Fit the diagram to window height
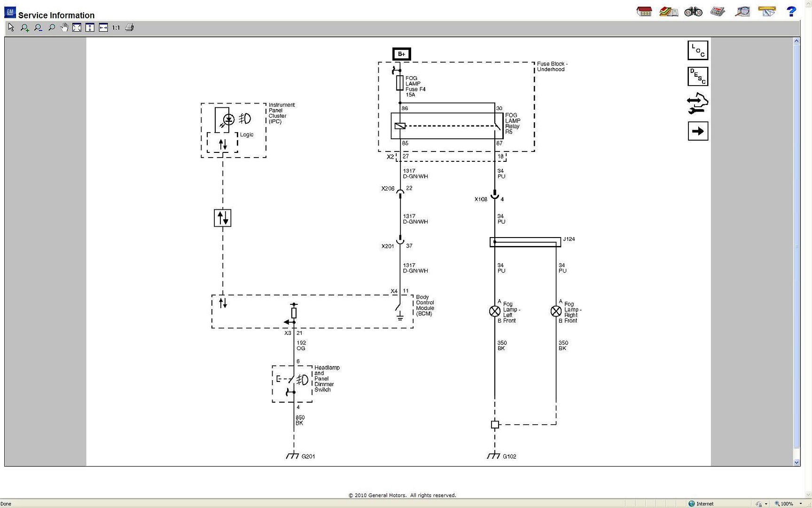Screen dimensions: 812x508 [x=90, y=28]
